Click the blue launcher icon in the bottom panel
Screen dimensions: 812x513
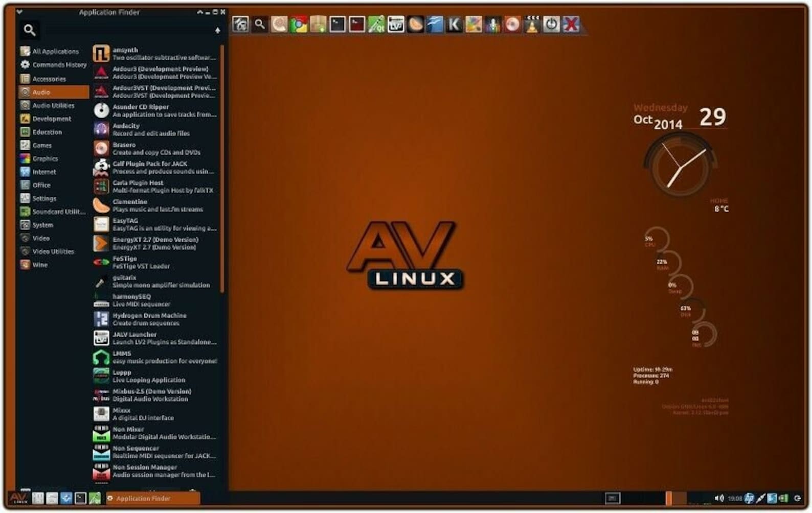pyautogui.click(x=66, y=498)
